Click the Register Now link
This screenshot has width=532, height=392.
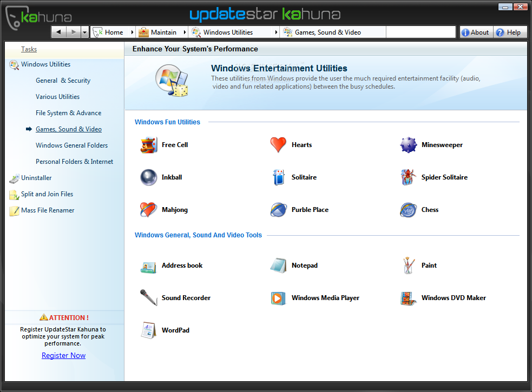[x=63, y=355]
